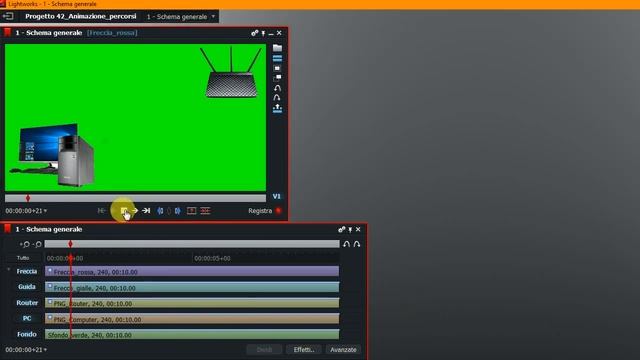This screenshot has height=360, width=640.
Task: Select the Sfondo_verde clip
Action: click(192, 335)
